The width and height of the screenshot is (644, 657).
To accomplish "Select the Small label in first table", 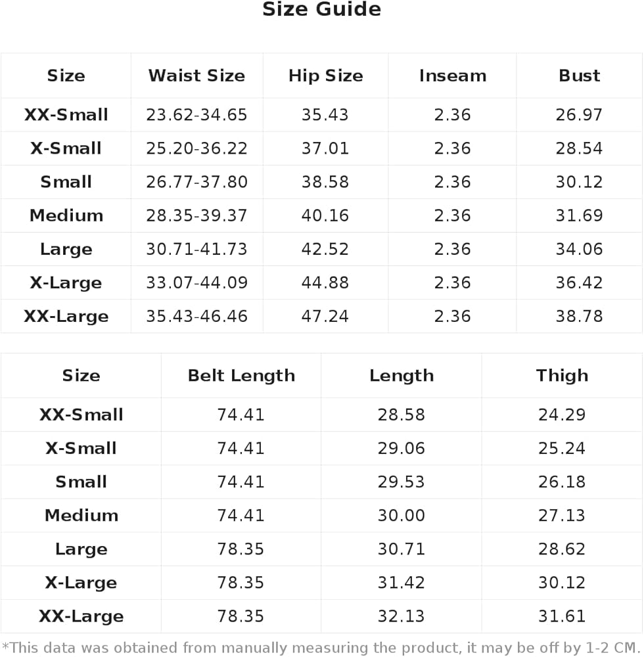I will (66, 182).
